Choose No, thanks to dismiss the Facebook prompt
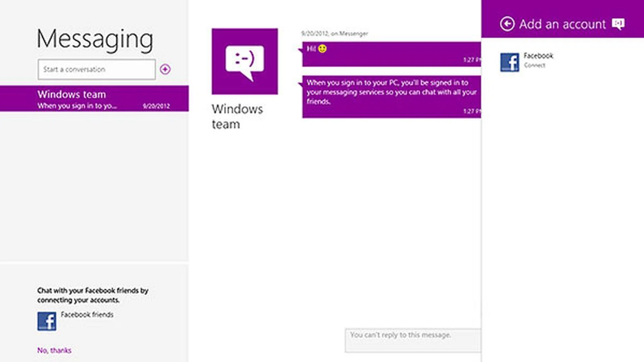The image size is (644, 362). coord(54,350)
